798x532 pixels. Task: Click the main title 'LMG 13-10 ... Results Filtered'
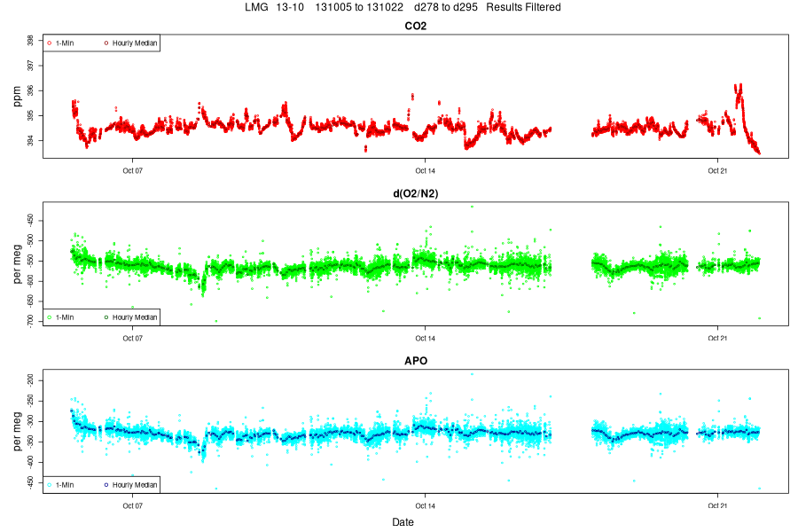click(x=403, y=7)
